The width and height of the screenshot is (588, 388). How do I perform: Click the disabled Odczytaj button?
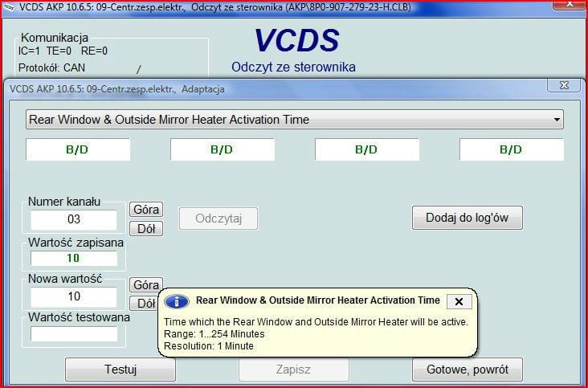coord(218,219)
